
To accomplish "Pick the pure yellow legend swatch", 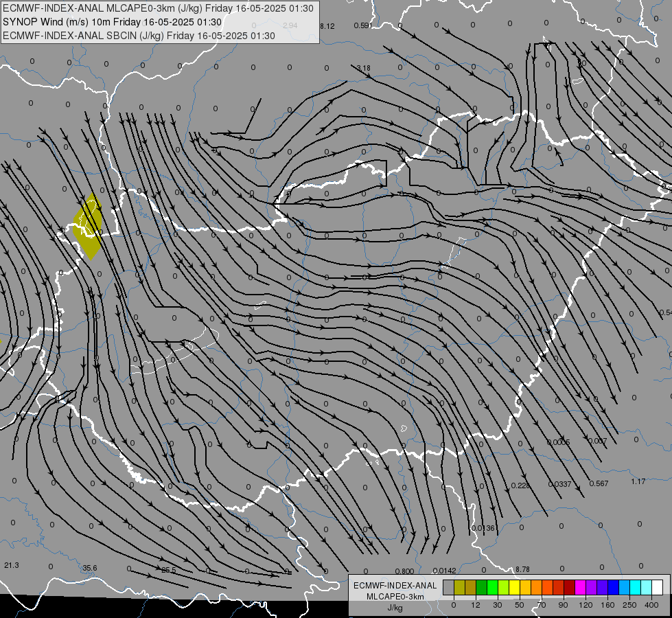I will [x=514, y=588].
